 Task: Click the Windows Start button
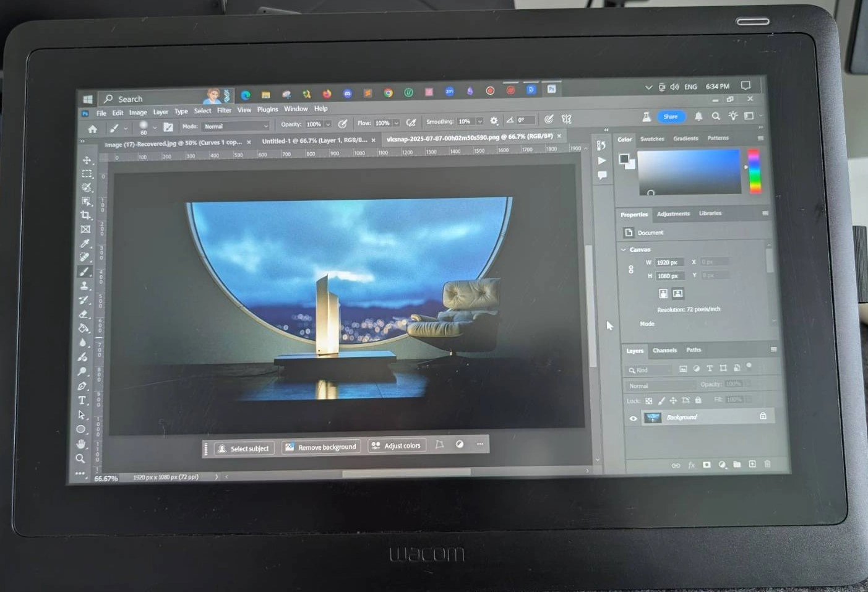coord(88,99)
